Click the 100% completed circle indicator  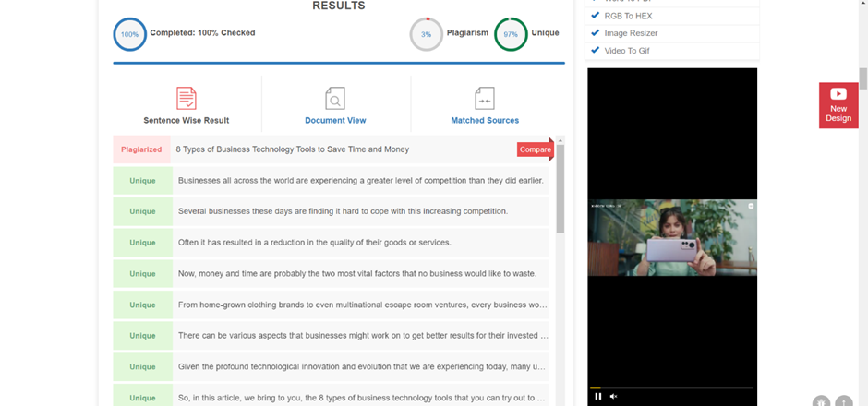pyautogui.click(x=129, y=34)
